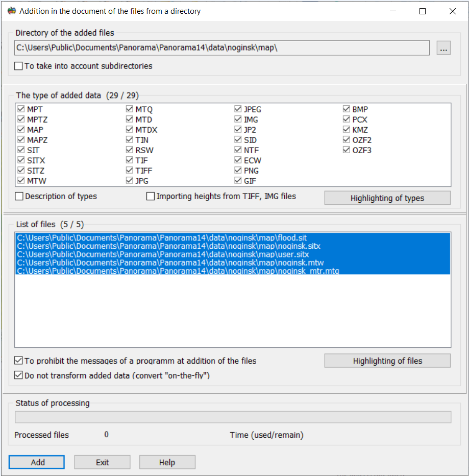Toggle the OZF3 type checkbox

[x=347, y=150]
